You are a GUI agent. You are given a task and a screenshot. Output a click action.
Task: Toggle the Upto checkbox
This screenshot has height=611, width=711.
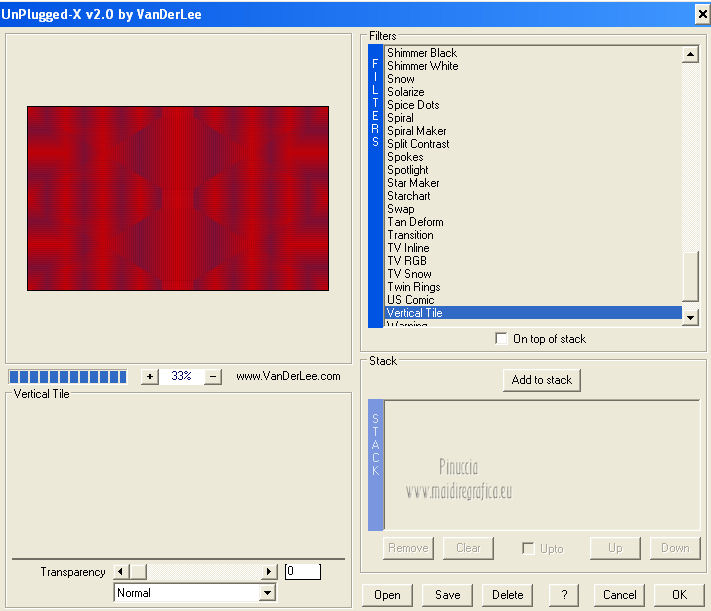528,548
